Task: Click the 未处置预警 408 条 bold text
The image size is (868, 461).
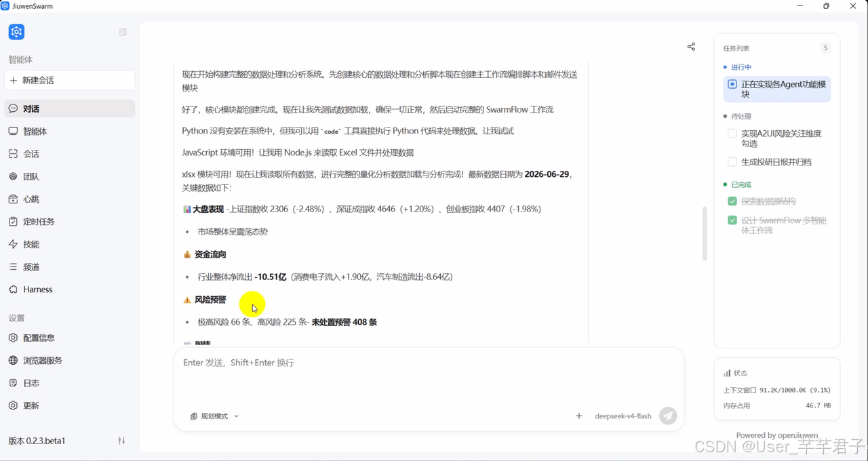Action: point(344,322)
